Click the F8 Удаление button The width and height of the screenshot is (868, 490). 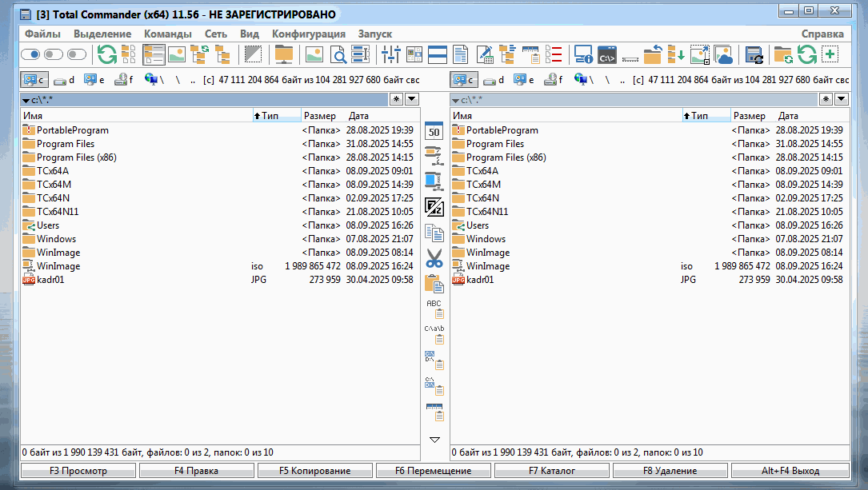point(670,471)
